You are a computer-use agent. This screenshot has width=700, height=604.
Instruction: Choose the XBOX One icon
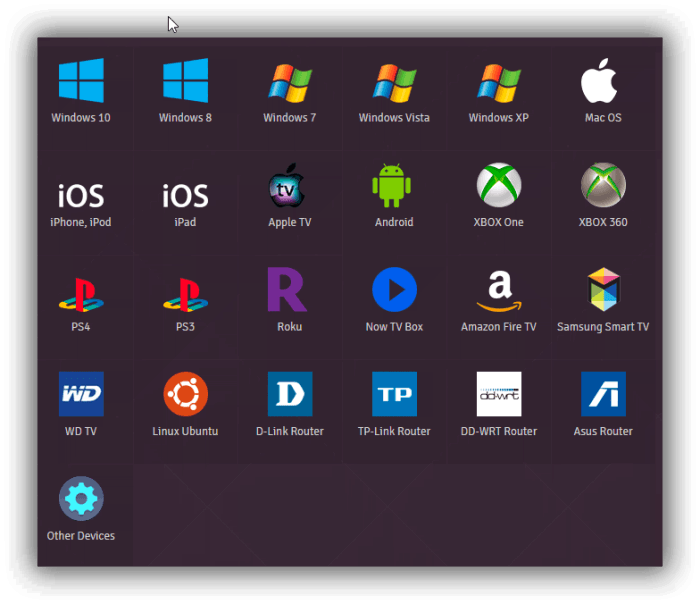pyautogui.click(x=498, y=186)
